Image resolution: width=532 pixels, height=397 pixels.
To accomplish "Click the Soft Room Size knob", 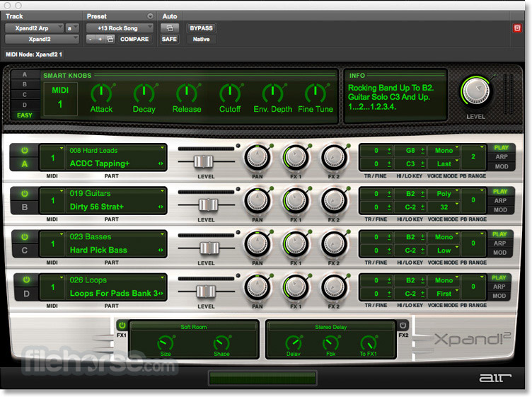I will click(x=166, y=343).
